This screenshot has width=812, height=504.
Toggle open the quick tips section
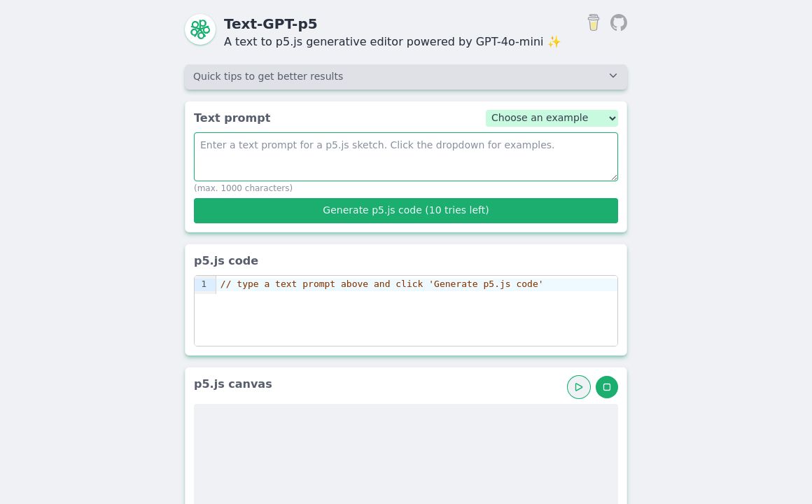coord(406,76)
